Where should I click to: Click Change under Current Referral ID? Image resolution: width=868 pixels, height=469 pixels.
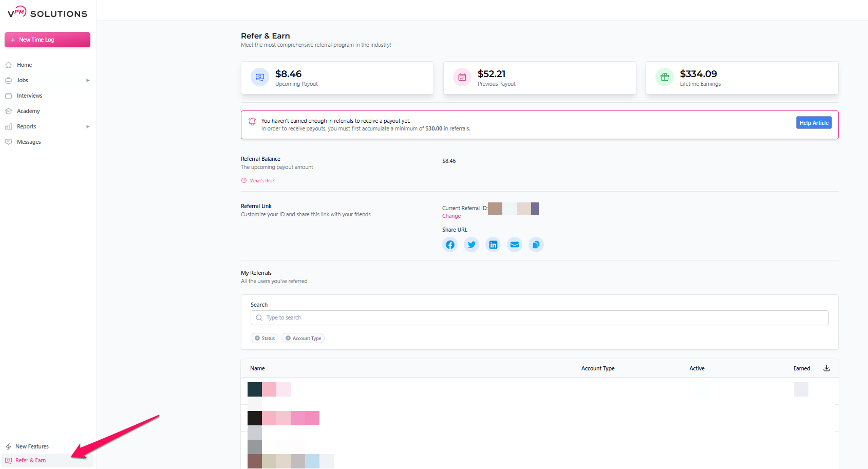[x=451, y=216]
